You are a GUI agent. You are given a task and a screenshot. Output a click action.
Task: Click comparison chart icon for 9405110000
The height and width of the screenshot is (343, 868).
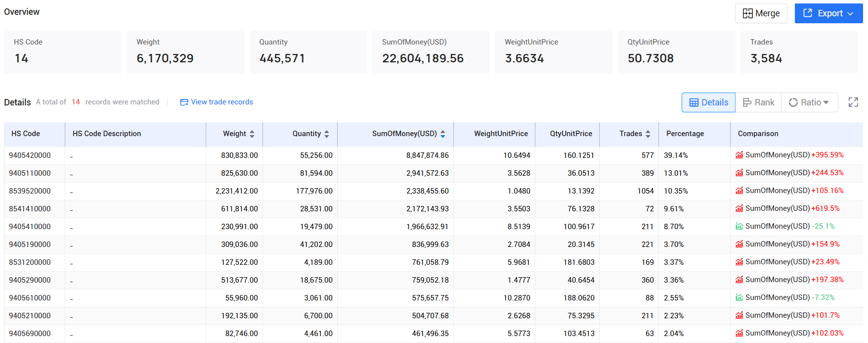[x=739, y=173]
